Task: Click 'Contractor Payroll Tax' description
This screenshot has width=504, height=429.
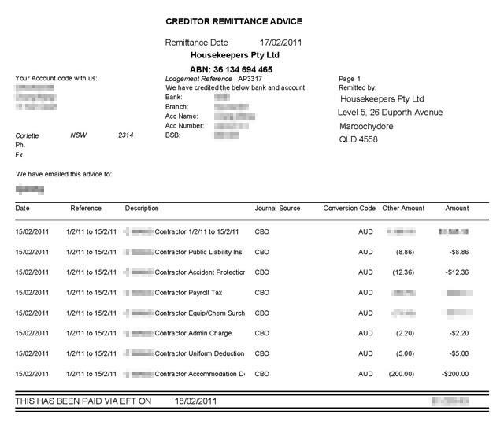Action: [188, 293]
